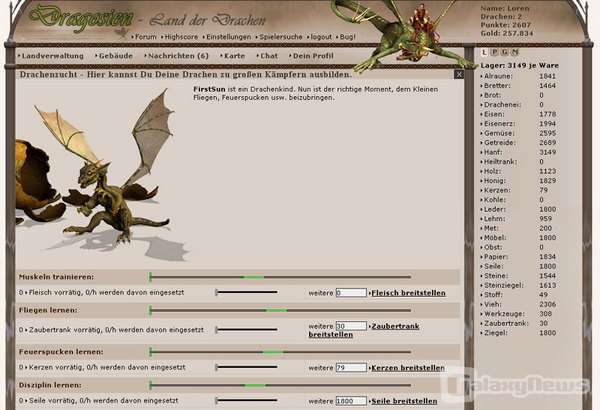Select the M tab icon in sidebar

pyautogui.click(x=515, y=52)
